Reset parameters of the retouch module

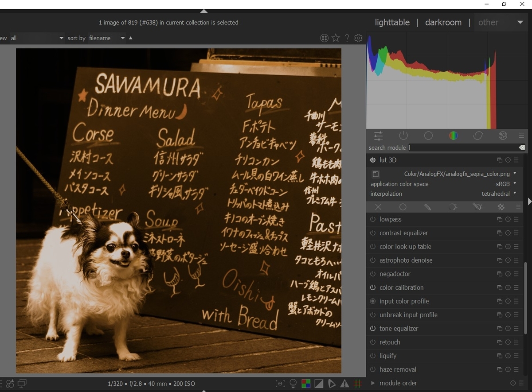[x=508, y=342]
